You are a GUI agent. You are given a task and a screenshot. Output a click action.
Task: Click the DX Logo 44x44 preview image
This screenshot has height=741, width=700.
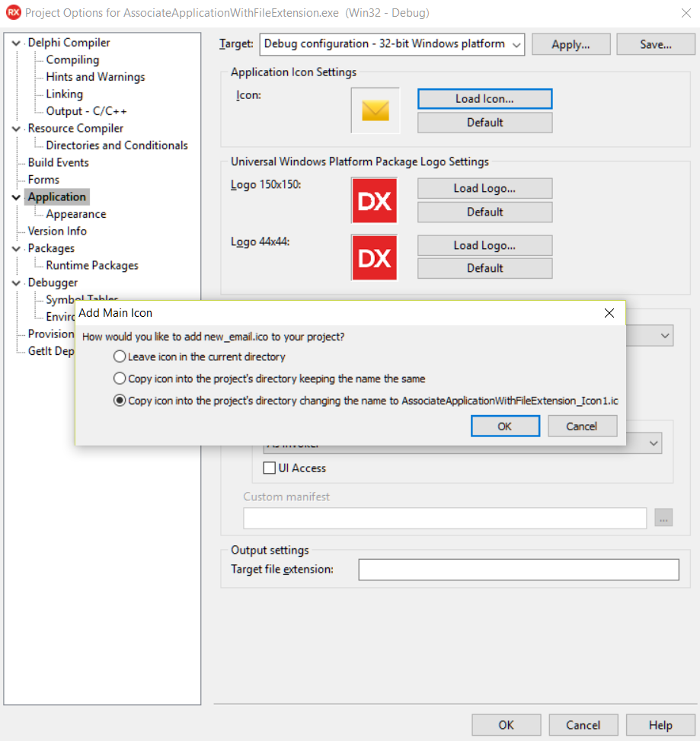(x=374, y=257)
